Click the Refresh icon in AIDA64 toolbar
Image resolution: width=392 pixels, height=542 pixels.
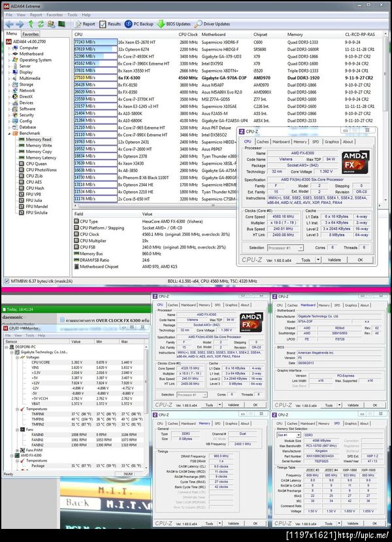41,24
